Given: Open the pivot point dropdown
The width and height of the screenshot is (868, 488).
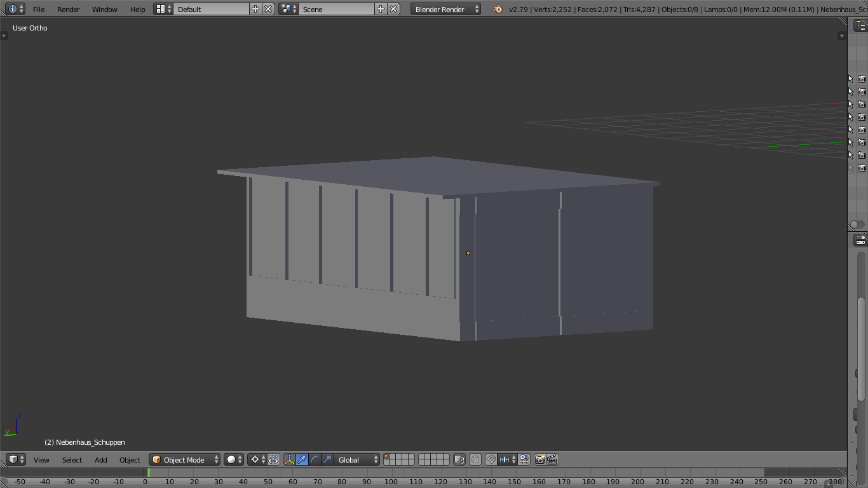Looking at the screenshot, I should pos(257,459).
